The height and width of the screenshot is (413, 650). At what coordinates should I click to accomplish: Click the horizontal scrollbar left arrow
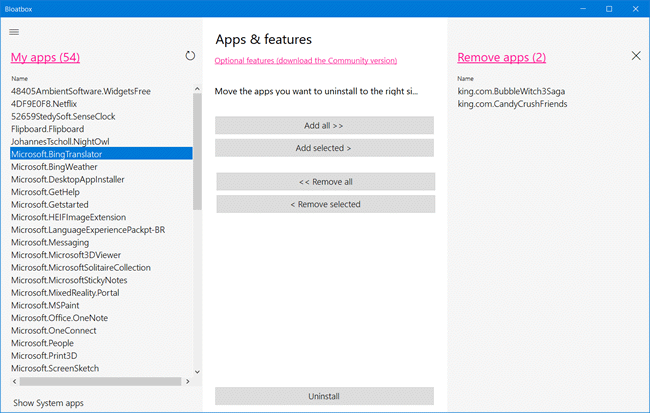tap(15, 381)
